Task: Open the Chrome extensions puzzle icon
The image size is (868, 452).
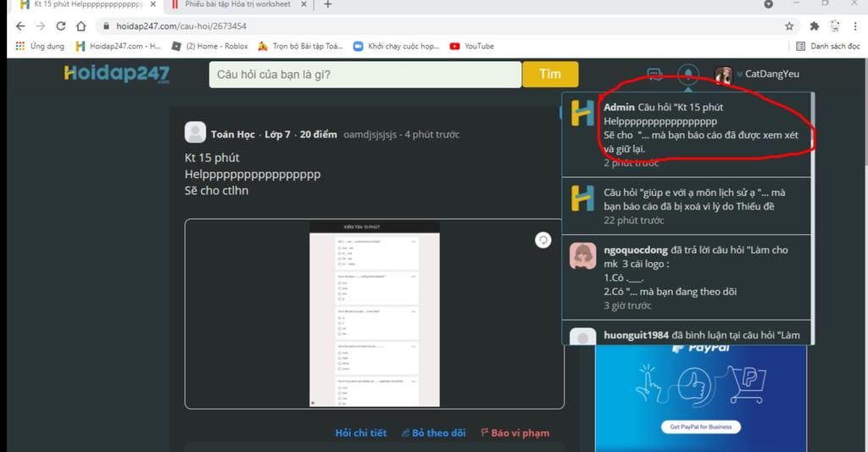Action: click(x=815, y=26)
